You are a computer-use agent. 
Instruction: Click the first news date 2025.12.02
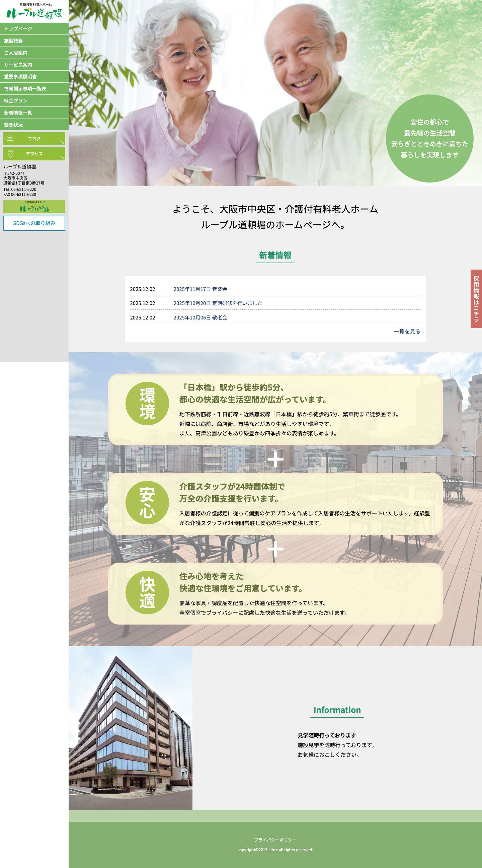click(x=143, y=289)
